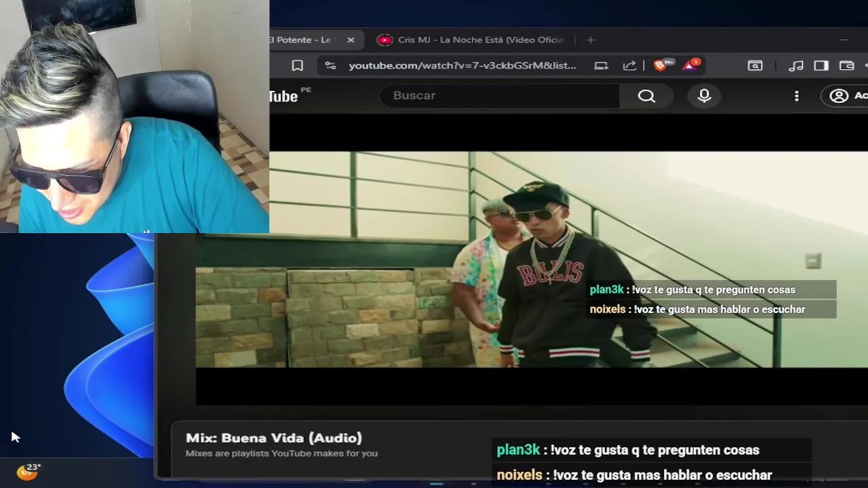Toggle the browser sidebar panel
Image resolution: width=868 pixels, height=488 pixels.
(821, 66)
